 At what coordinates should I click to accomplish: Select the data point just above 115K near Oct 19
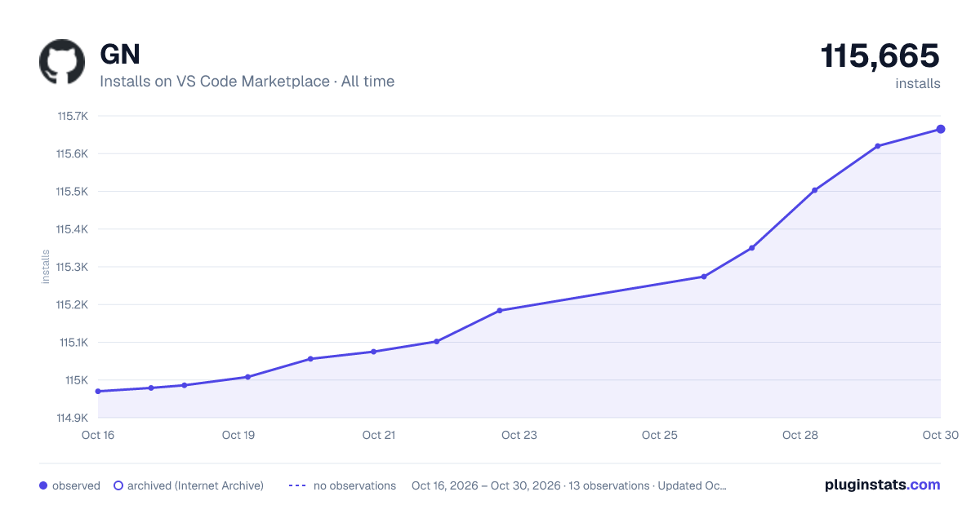click(x=247, y=377)
